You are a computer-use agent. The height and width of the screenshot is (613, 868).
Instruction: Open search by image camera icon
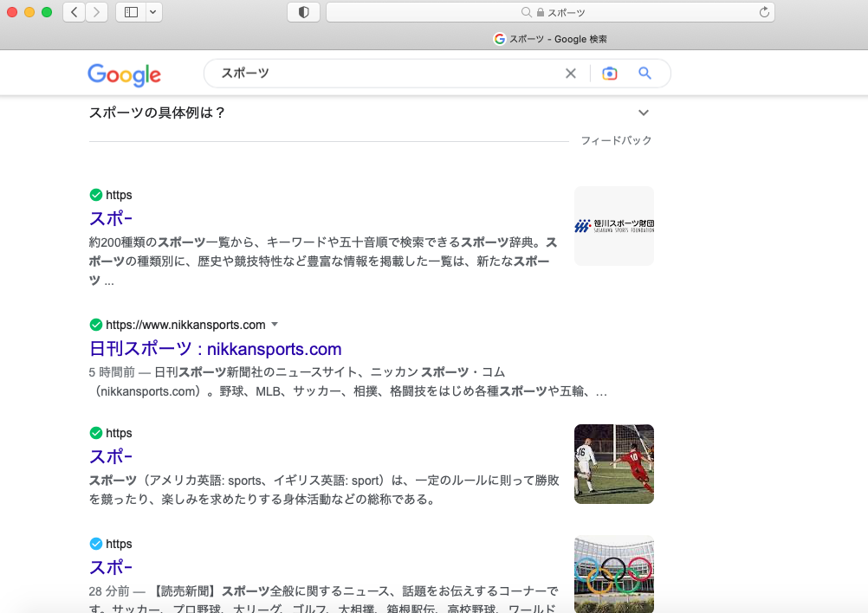point(610,73)
